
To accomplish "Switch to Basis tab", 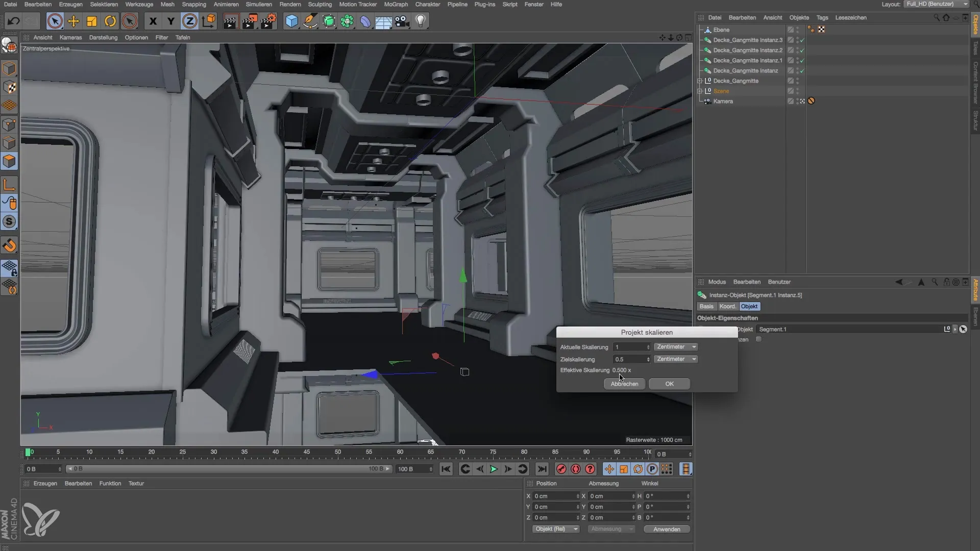I will 706,306.
